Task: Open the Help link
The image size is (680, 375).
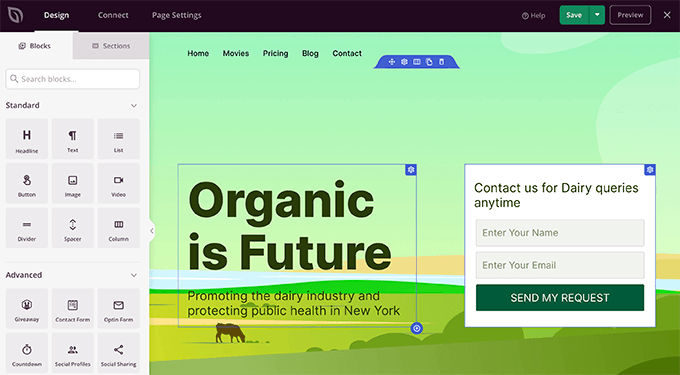Action: coord(533,16)
